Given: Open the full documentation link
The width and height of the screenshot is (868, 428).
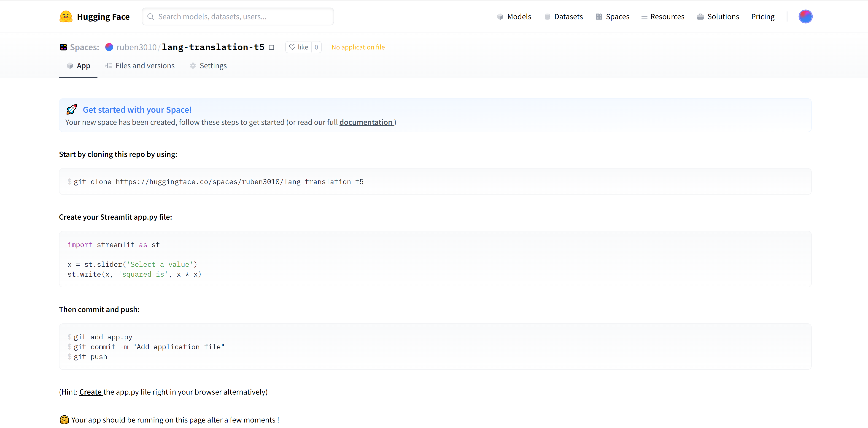Looking at the screenshot, I should (x=366, y=122).
